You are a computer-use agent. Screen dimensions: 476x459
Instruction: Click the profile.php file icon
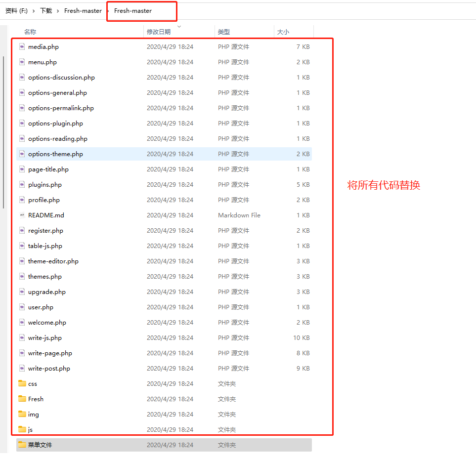click(22, 200)
